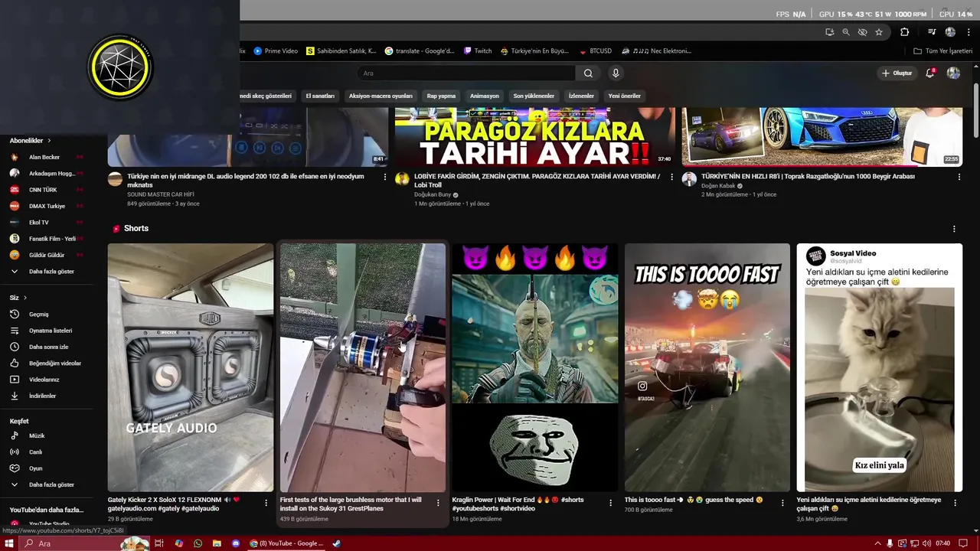
Task: Open the Chrome extensions puzzle icon
Action: coord(904,32)
